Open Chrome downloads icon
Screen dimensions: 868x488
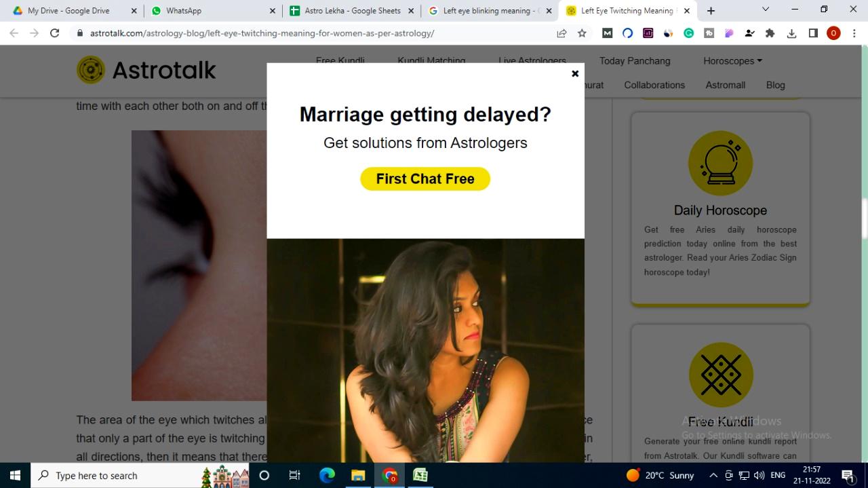click(791, 33)
